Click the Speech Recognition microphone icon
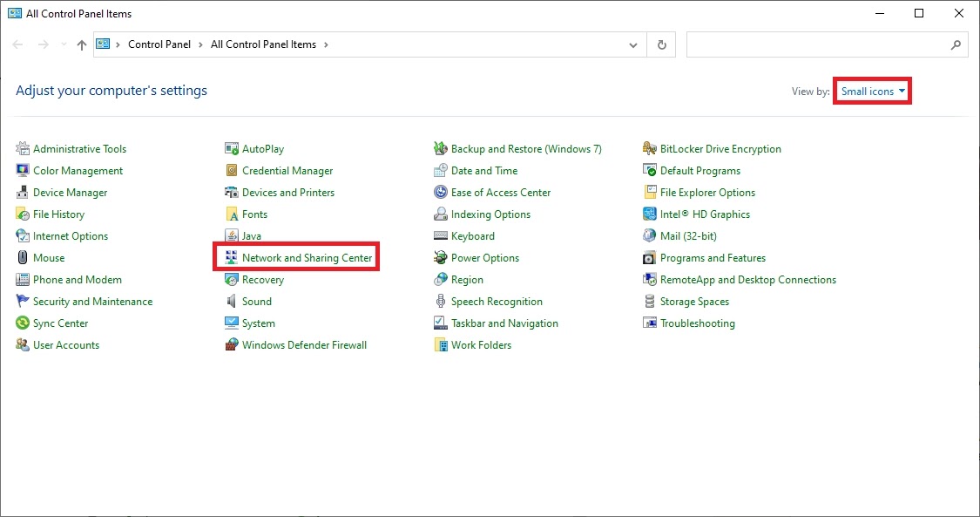The image size is (980, 517). pos(441,302)
